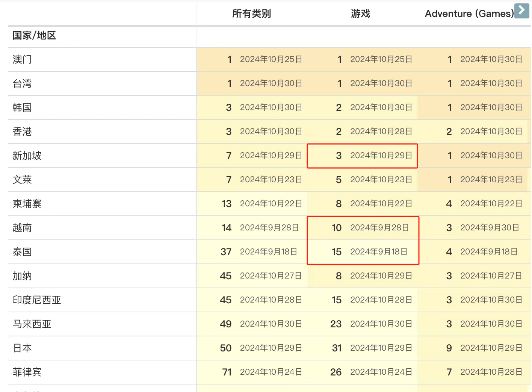This screenshot has width=532, height=392.
Task: Select the 新加坡 row label
Action: pyautogui.click(x=27, y=156)
